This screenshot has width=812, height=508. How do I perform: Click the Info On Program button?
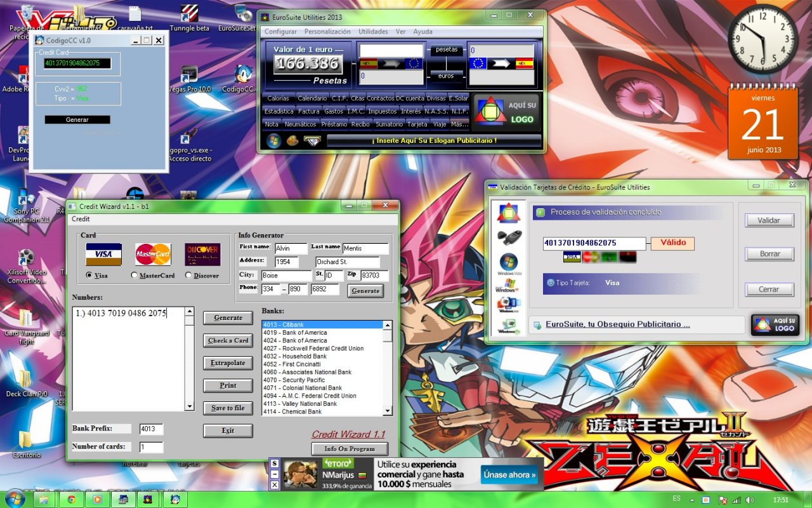coord(350,449)
